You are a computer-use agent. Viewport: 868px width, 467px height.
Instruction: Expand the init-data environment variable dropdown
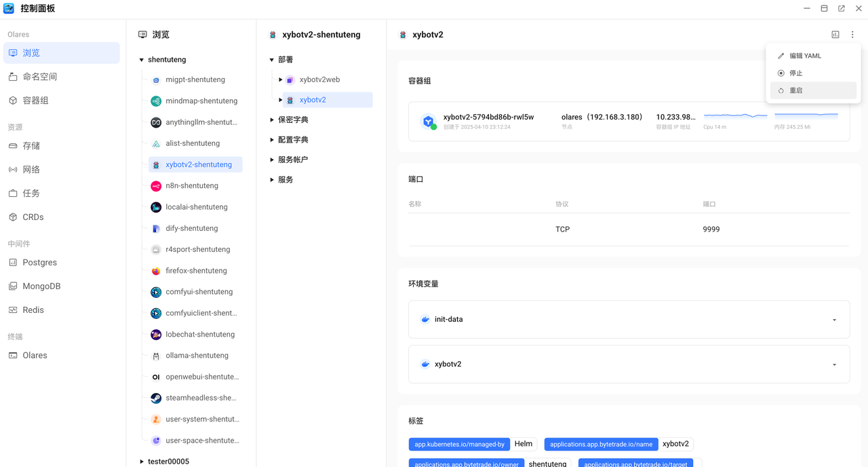point(834,320)
